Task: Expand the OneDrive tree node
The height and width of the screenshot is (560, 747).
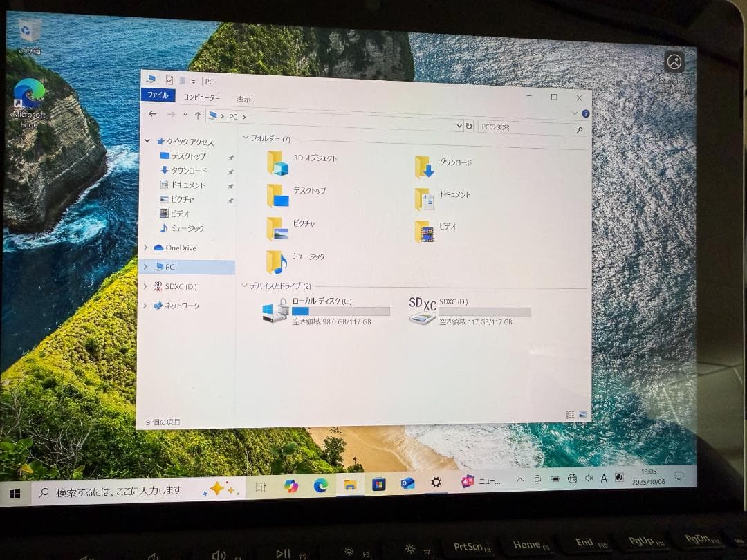Action: click(x=146, y=248)
